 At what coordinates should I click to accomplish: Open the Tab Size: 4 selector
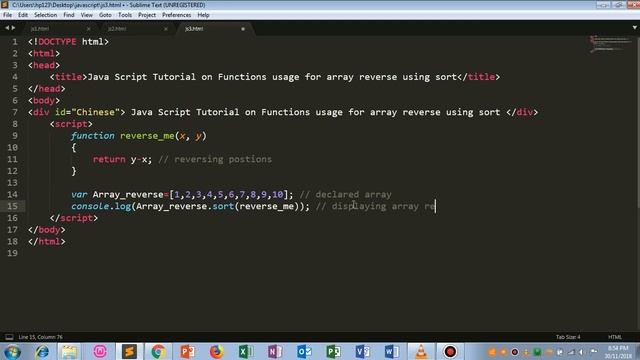click(568, 337)
